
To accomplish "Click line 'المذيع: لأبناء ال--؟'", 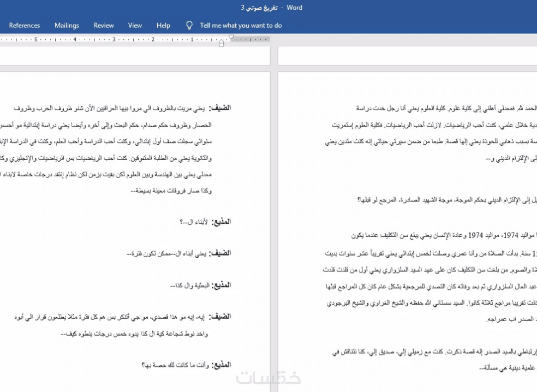I will tap(205, 222).
